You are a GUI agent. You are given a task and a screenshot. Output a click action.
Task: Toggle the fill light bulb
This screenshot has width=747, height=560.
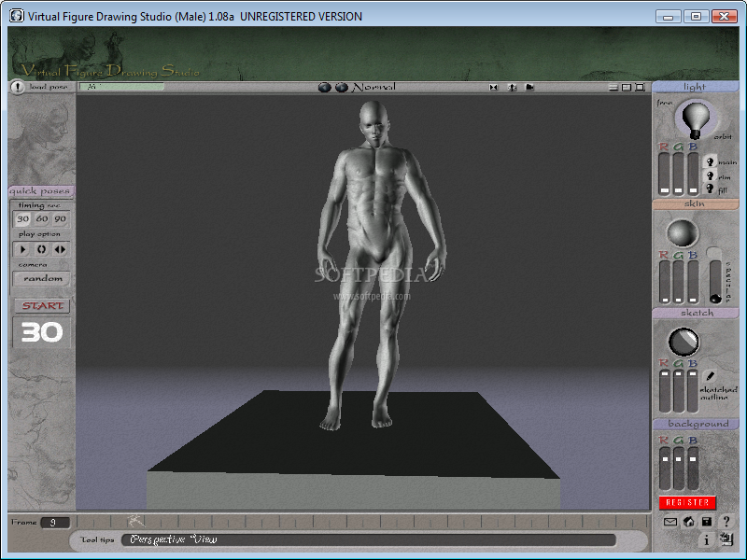pos(710,189)
